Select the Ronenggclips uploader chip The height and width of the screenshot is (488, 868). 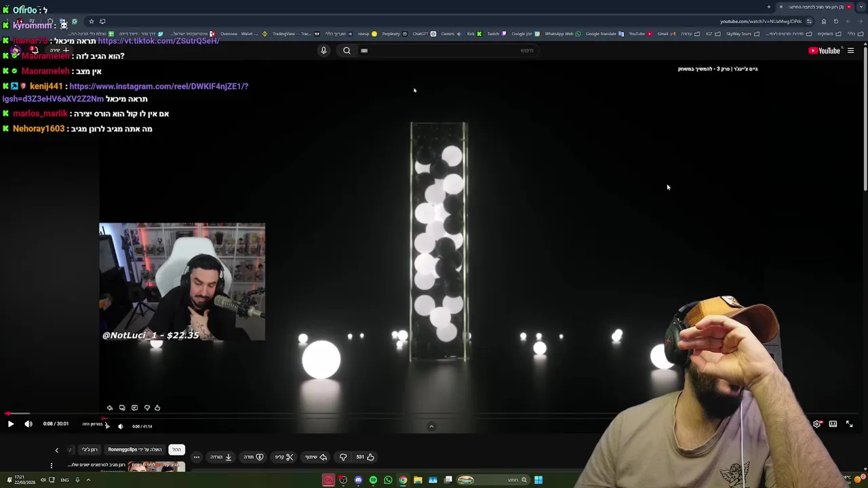(x=135, y=449)
